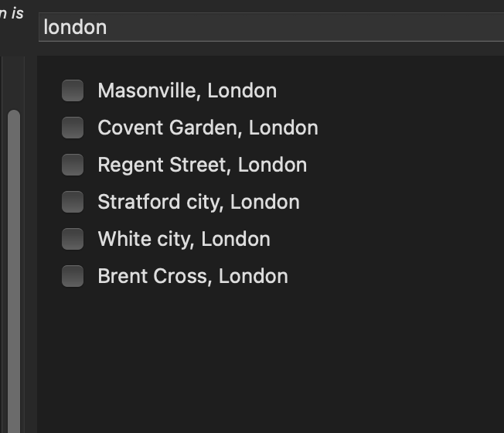Viewport: 504px width, 433px height.
Task: Pick the Stratford city, London list label
Action: click(x=198, y=202)
